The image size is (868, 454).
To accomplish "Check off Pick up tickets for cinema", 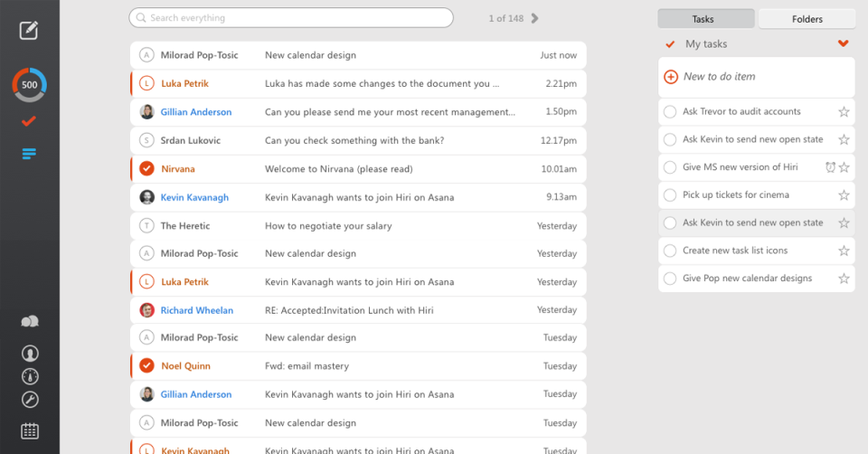I will pos(670,194).
